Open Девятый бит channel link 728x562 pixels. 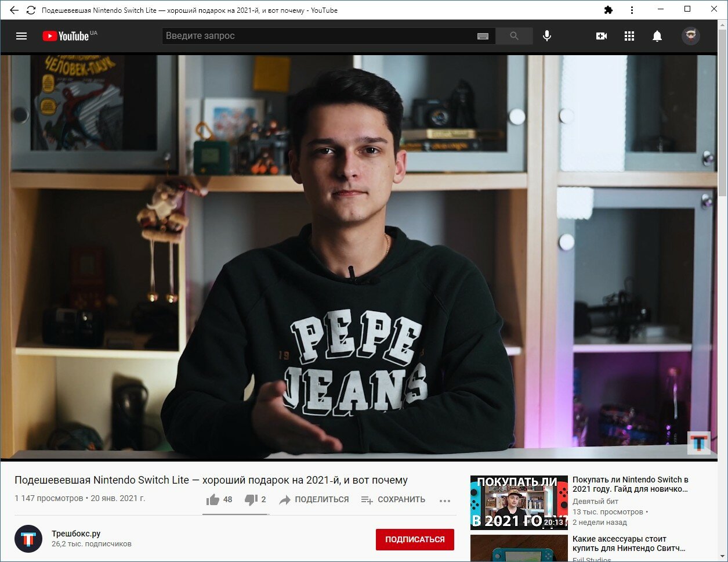595,501
